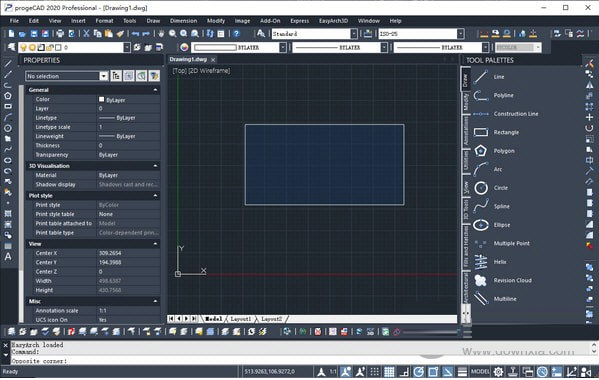The height and width of the screenshot is (380, 599).
Task: Click the Center X value field
Action: [128, 253]
